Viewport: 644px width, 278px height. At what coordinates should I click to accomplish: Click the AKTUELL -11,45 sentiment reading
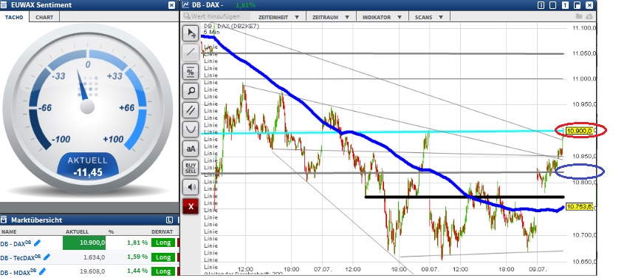click(x=87, y=166)
